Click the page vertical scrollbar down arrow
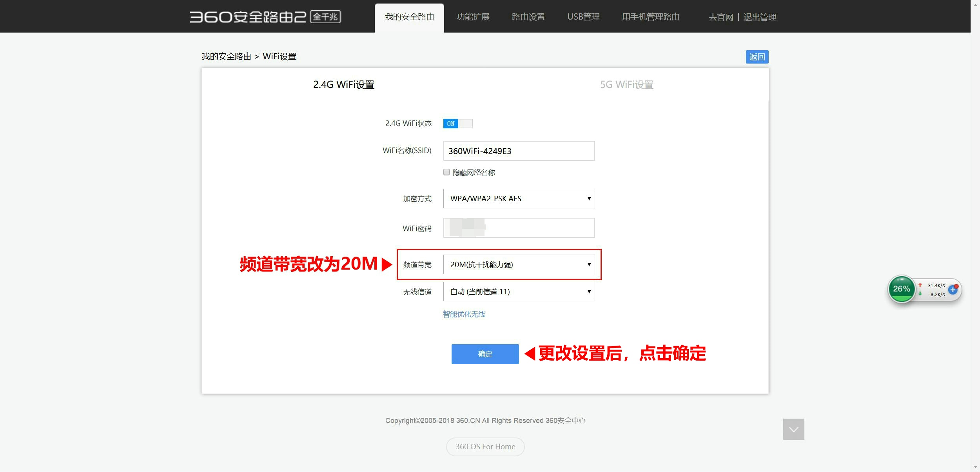The width and height of the screenshot is (980, 472). (975, 467)
